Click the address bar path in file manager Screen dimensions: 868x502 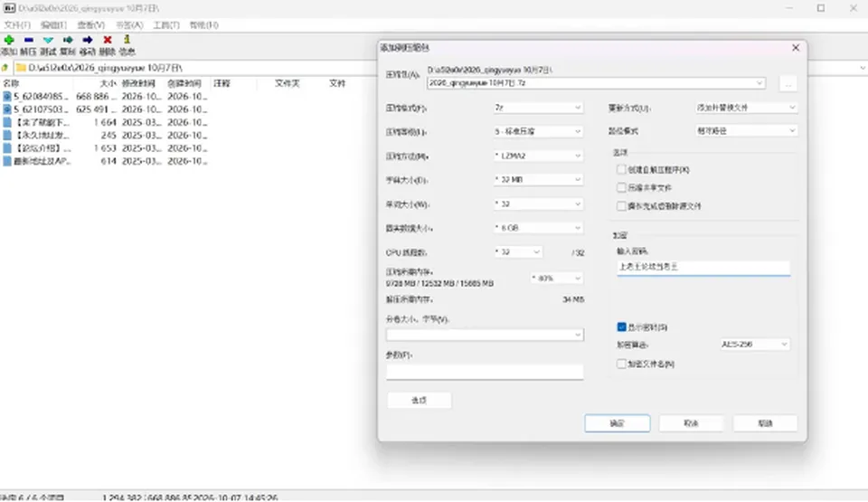(x=105, y=68)
